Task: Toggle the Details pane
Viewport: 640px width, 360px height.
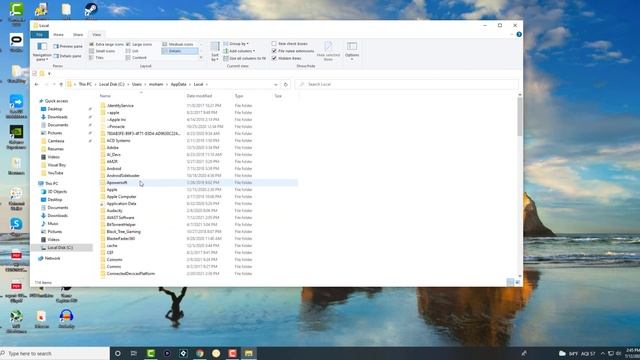Action: (68, 56)
